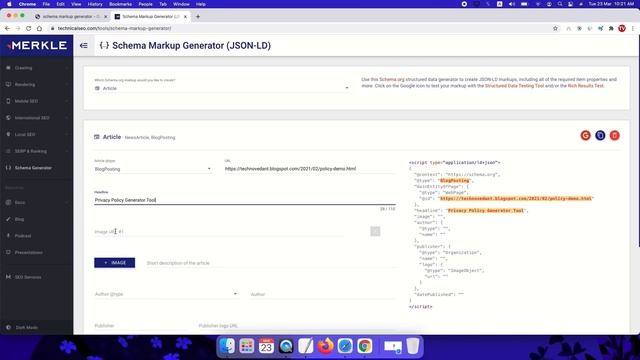This screenshot has width=640, height=360.
Task: Follow the Schema.org link
Action: point(392,80)
